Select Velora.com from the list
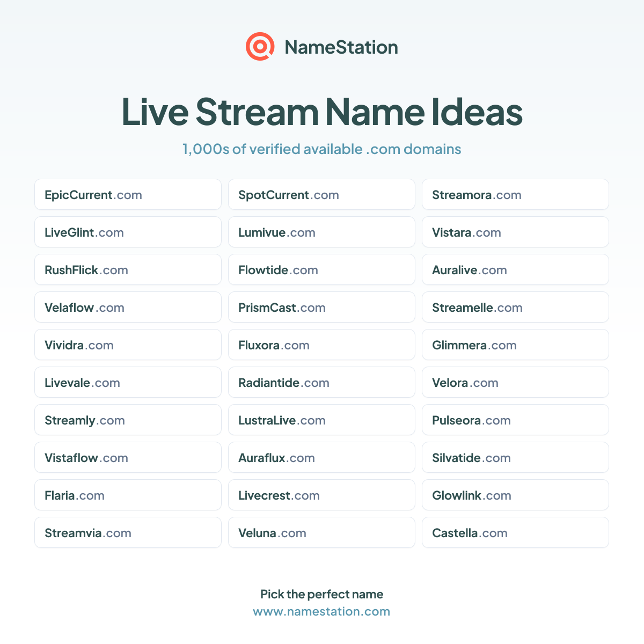The height and width of the screenshot is (644, 644). point(515,382)
